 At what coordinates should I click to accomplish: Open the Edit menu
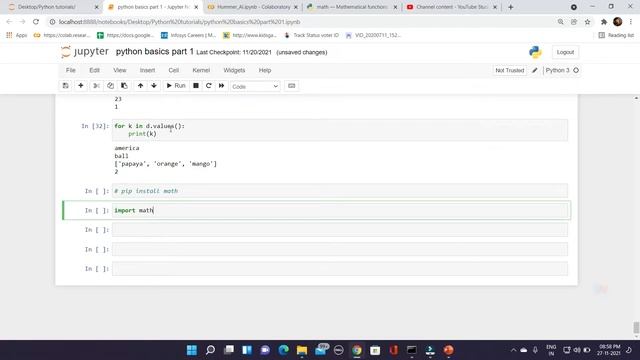94,70
